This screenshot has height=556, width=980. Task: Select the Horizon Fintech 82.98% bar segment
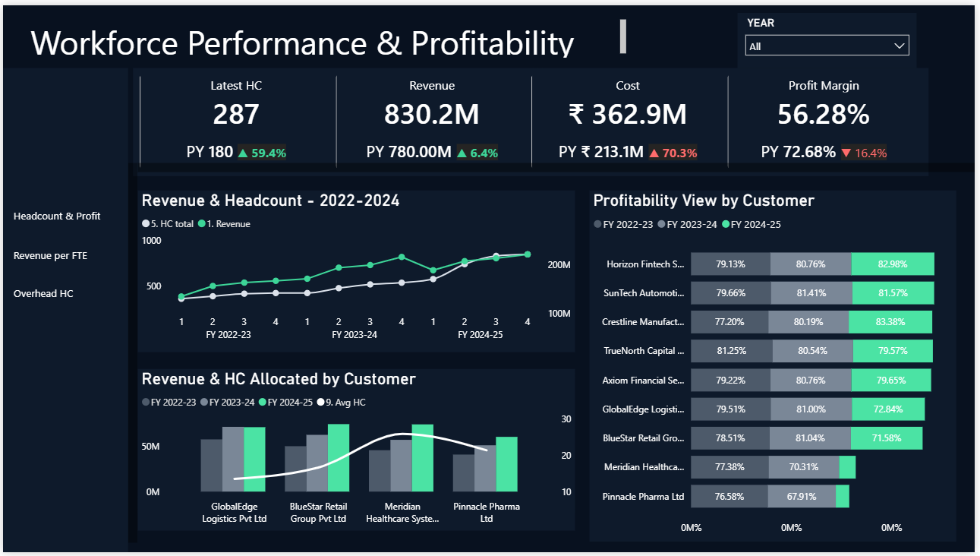(893, 264)
